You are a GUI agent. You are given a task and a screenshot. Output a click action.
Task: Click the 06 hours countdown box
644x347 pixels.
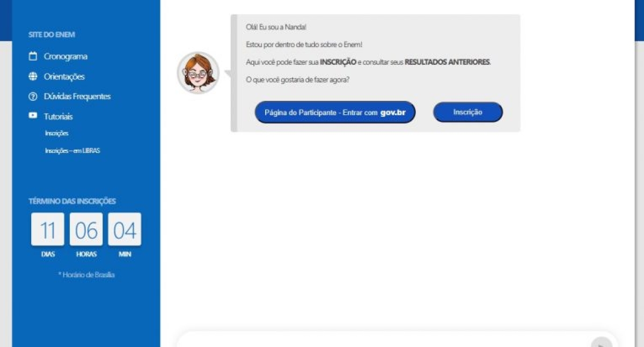point(86,230)
